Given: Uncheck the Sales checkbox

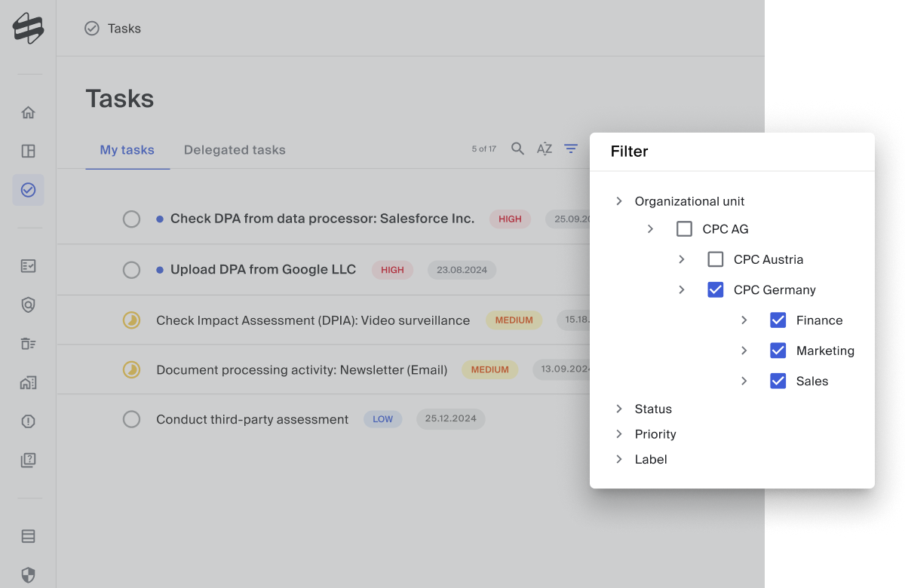Looking at the screenshot, I should pyautogui.click(x=778, y=381).
